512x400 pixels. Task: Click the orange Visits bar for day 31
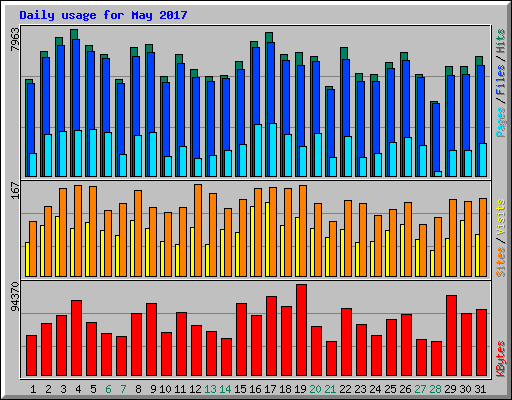(483, 237)
